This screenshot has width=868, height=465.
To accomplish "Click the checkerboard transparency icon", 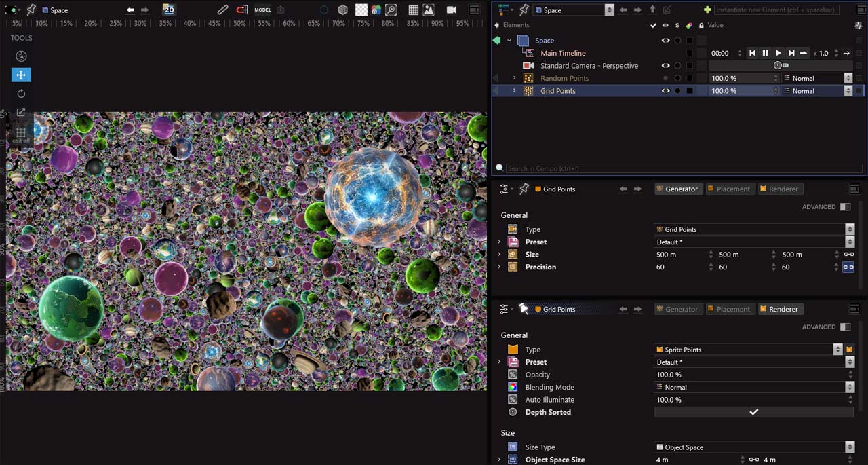I will [x=361, y=10].
